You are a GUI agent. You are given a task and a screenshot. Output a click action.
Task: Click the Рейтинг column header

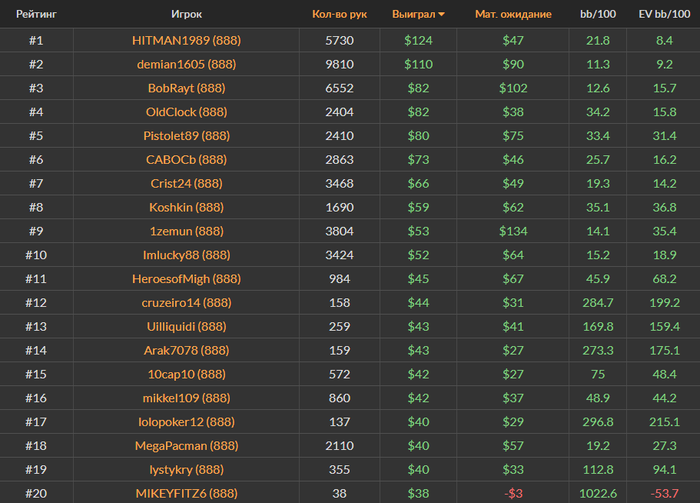coord(36,15)
